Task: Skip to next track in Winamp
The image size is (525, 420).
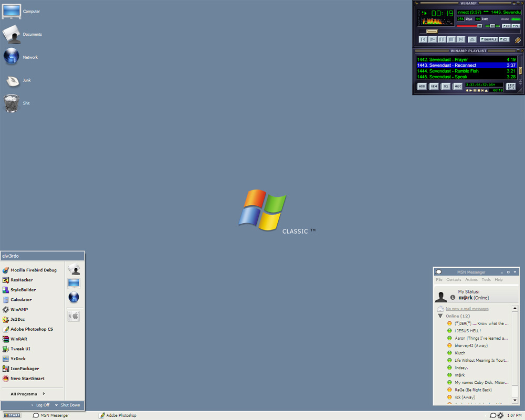Action: click(461, 39)
